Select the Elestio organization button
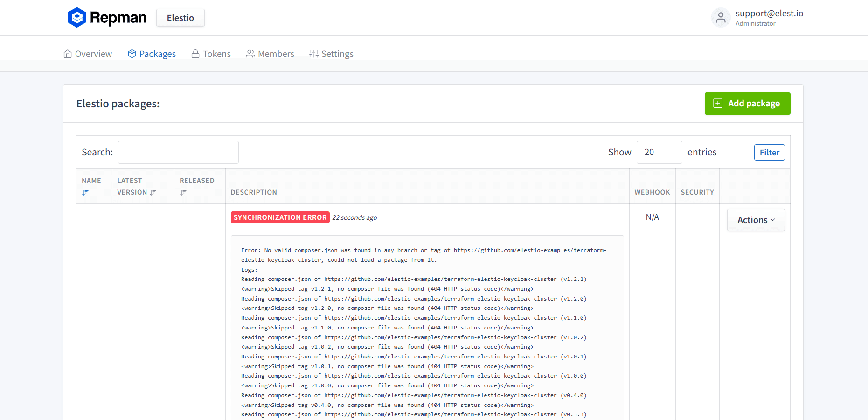Image resolution: width=868 pixels, height=420 pixels. (180, 18)
